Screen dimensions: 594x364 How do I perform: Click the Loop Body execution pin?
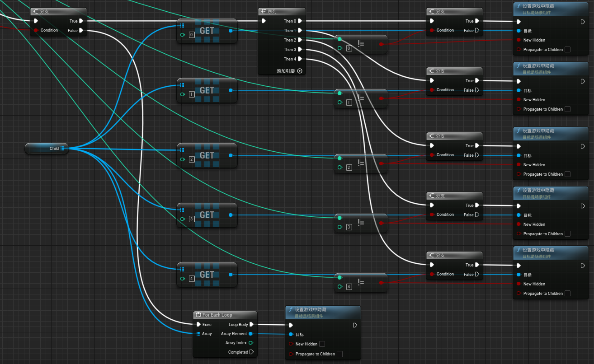coord(252,324)
